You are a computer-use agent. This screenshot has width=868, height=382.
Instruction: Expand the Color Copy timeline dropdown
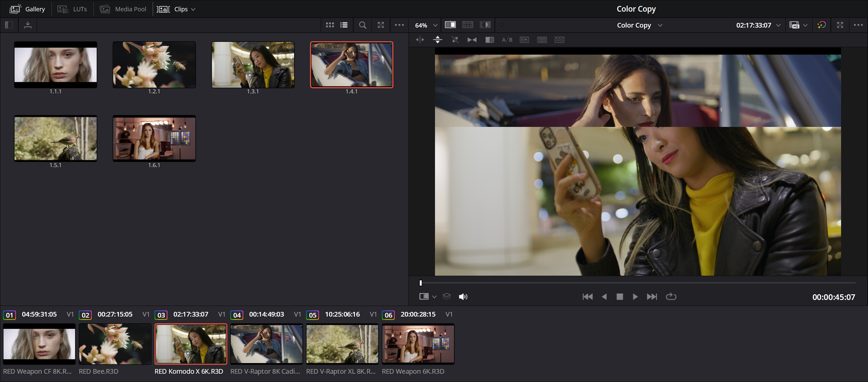(x=660, y=25)
